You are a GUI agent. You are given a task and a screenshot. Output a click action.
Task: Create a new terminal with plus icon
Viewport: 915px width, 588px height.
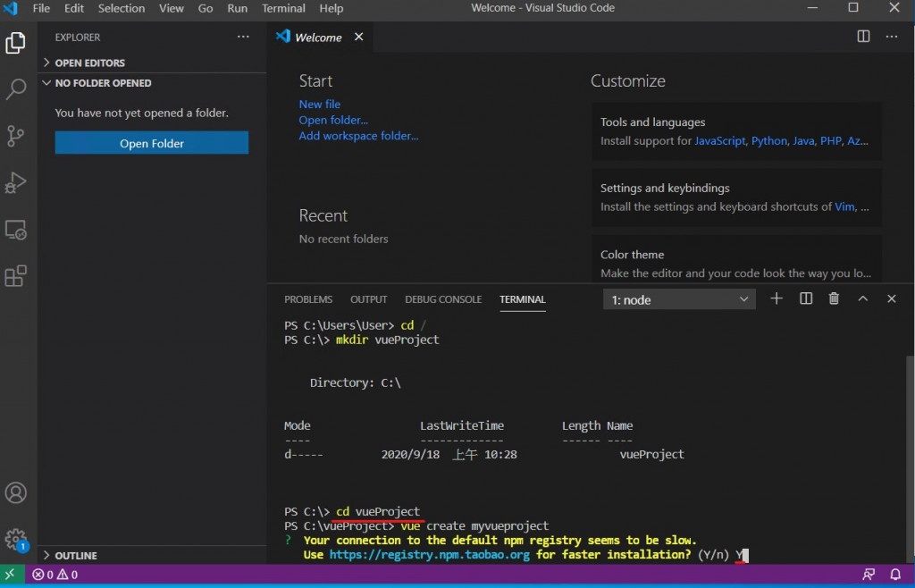pos(776,298)
